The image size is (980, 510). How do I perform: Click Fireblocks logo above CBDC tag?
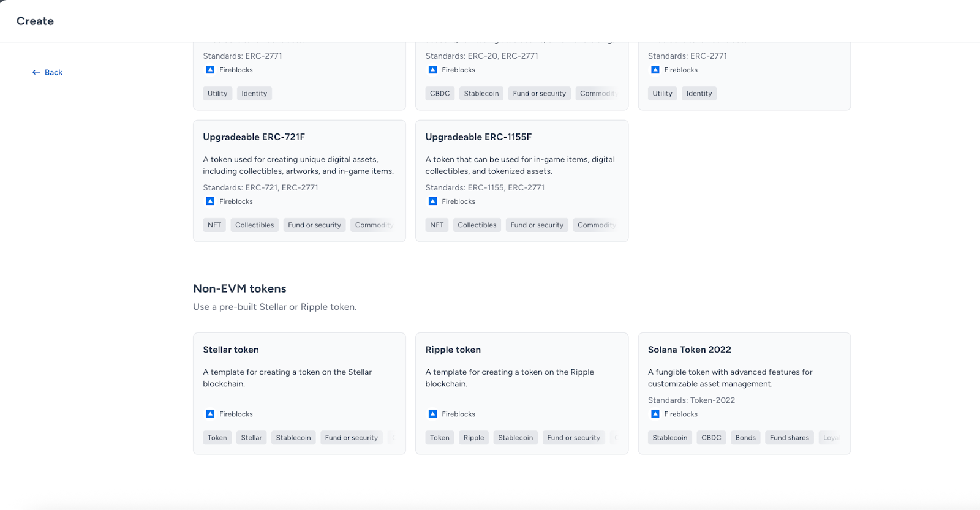click(432, 70)
